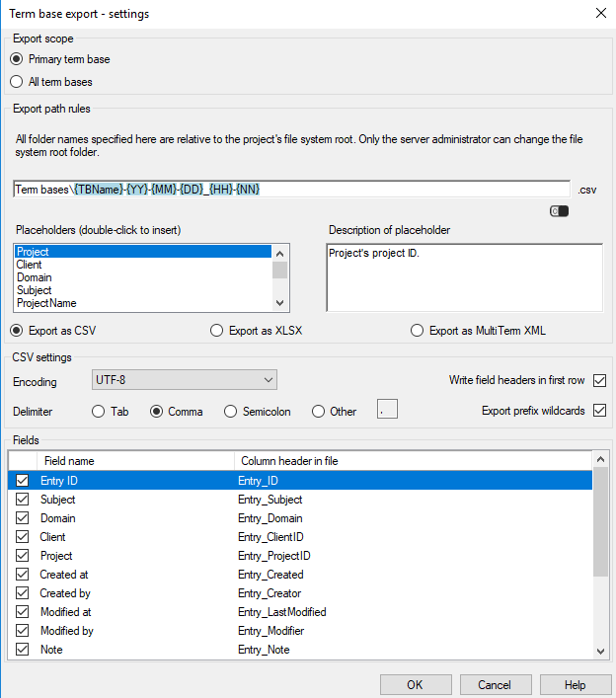Close the Term base export settings dialog

tap(600, 13)
